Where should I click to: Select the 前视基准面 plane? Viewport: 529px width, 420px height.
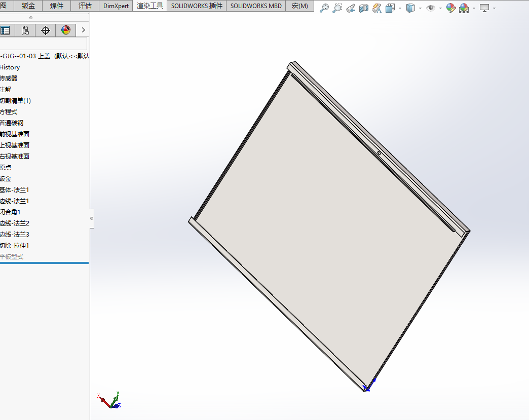click(x=15, y=134)
